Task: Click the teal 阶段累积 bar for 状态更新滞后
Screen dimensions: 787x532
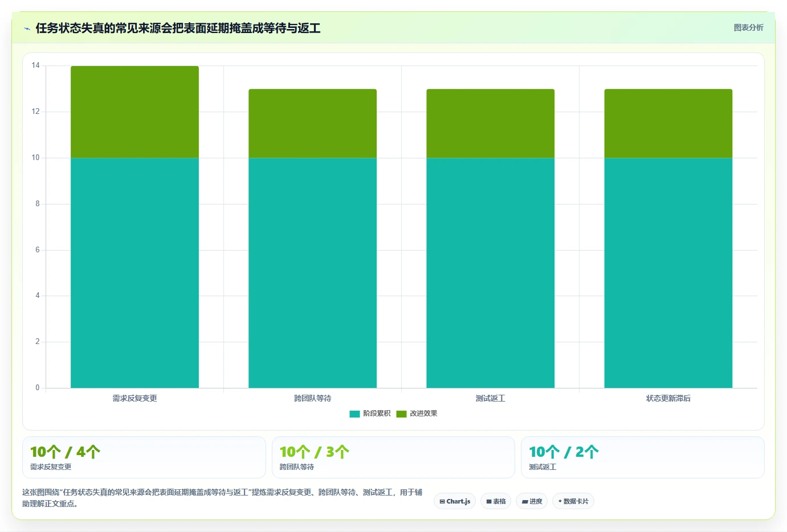Action: click(x=668, y=273)
